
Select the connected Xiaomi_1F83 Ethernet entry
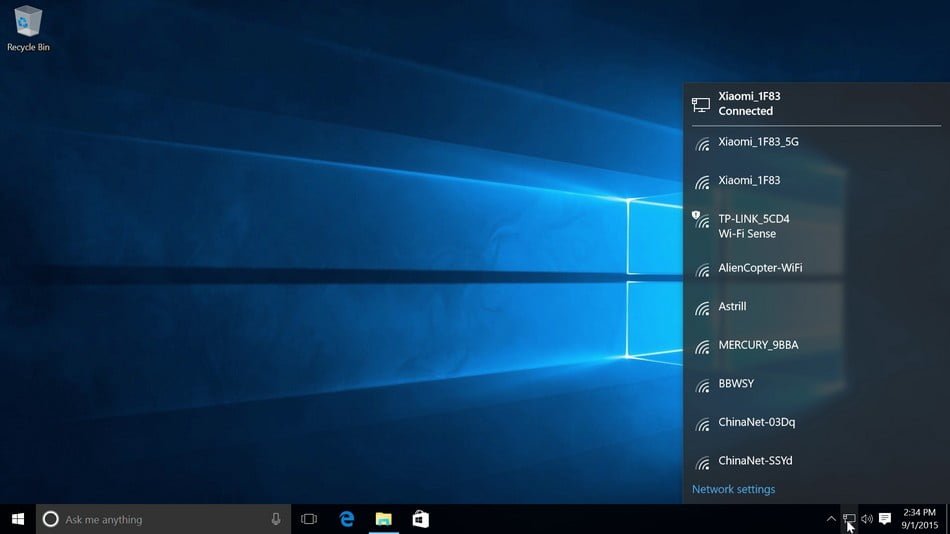pos(817,104)
